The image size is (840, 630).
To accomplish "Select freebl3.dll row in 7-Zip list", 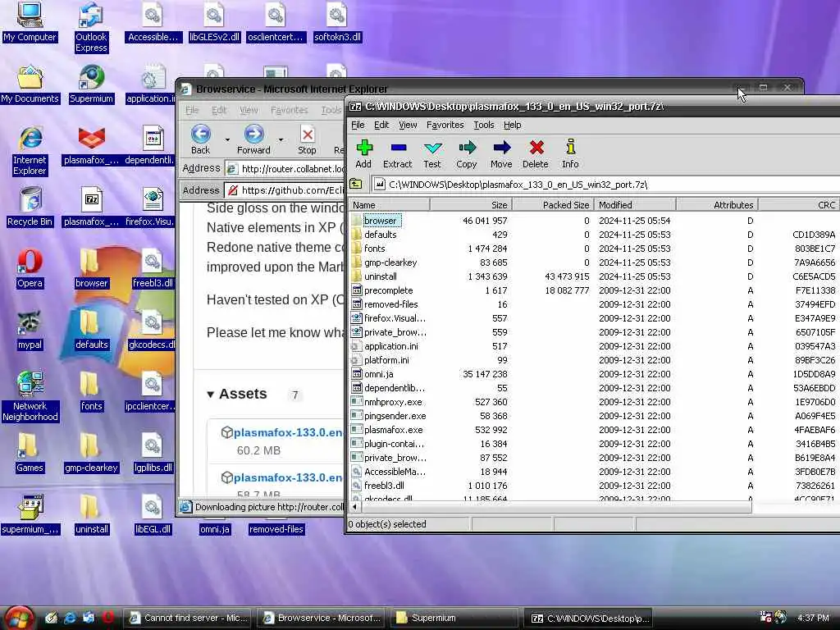I will pyautogui.click(x=594, y=486).
